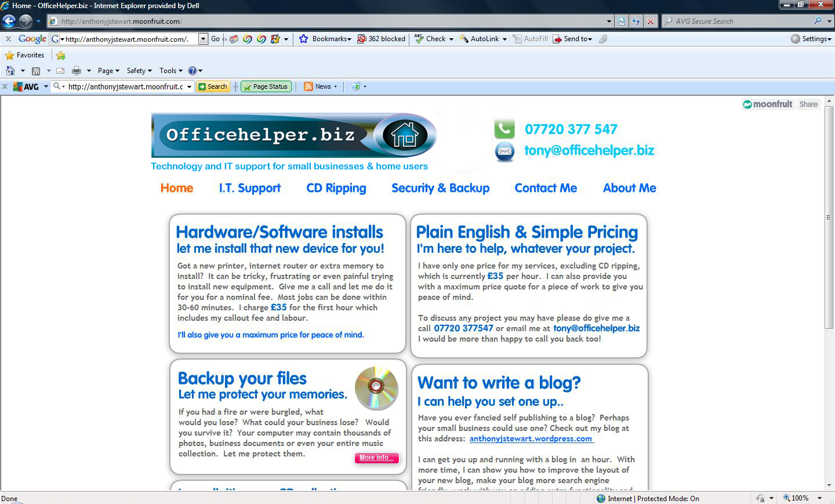Expand the Safety menu dropdown

[139, 71]
